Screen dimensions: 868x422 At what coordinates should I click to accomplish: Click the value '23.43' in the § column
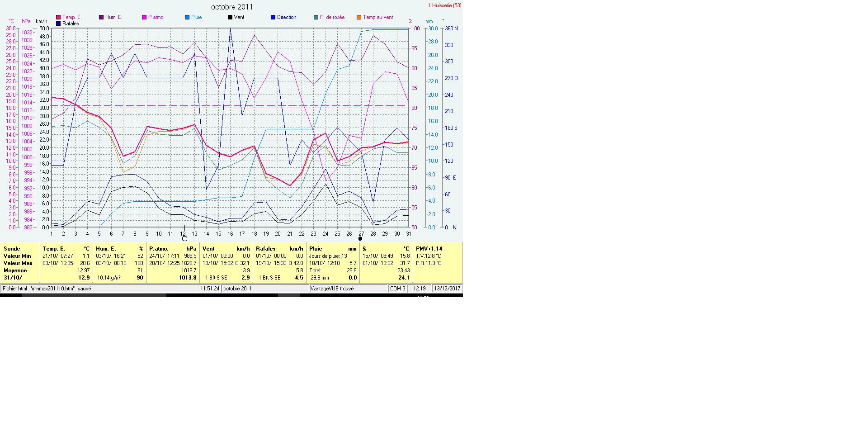[404, 270]
